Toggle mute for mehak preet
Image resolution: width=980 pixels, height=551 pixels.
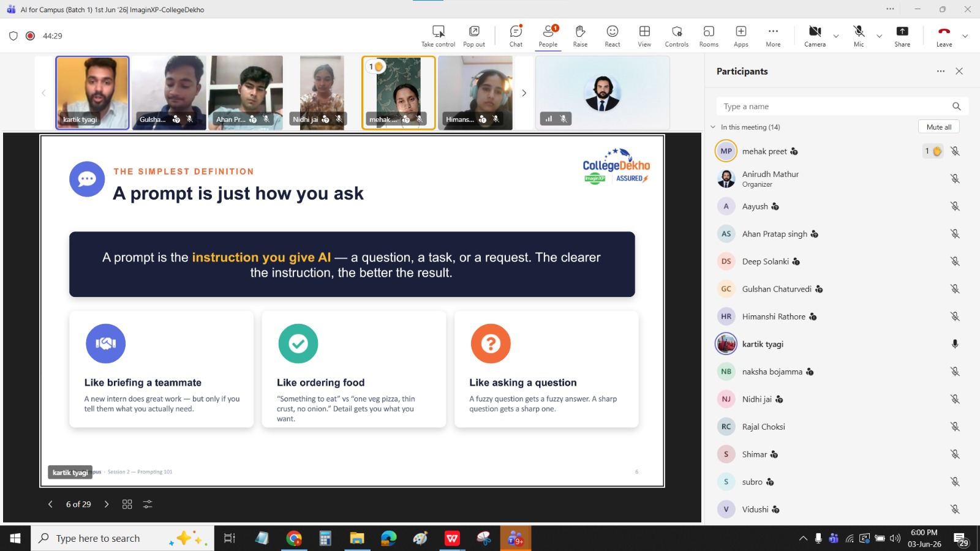[954, 151]
